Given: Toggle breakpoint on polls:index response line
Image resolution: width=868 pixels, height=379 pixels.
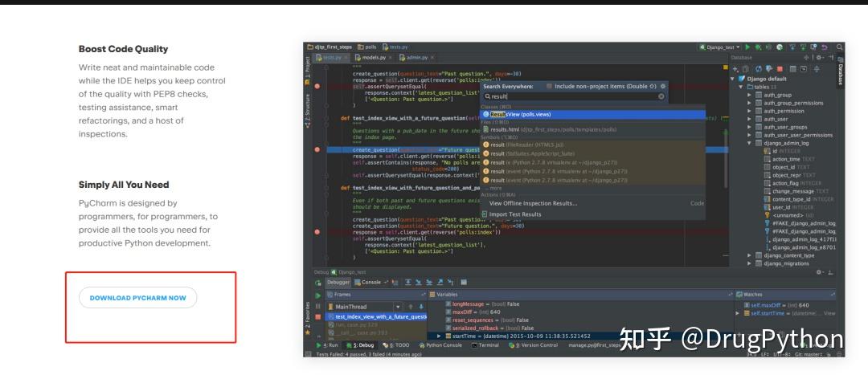Looking at the screenshot, I should tap(317, 232).
